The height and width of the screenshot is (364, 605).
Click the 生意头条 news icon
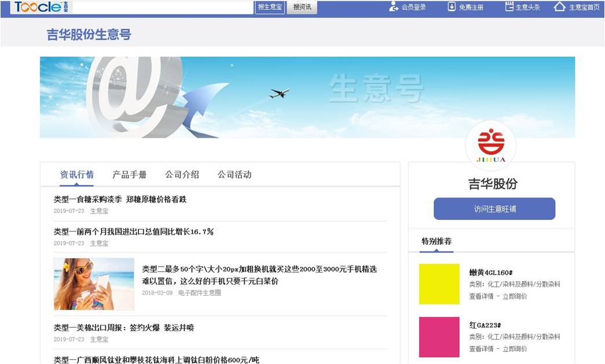click(x=509, y=6)
